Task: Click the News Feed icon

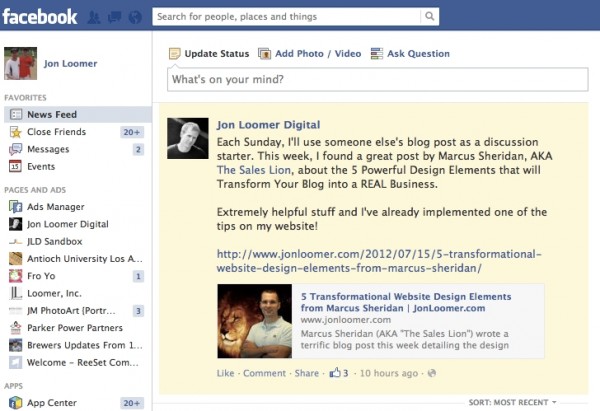Action: click(16, 114)
